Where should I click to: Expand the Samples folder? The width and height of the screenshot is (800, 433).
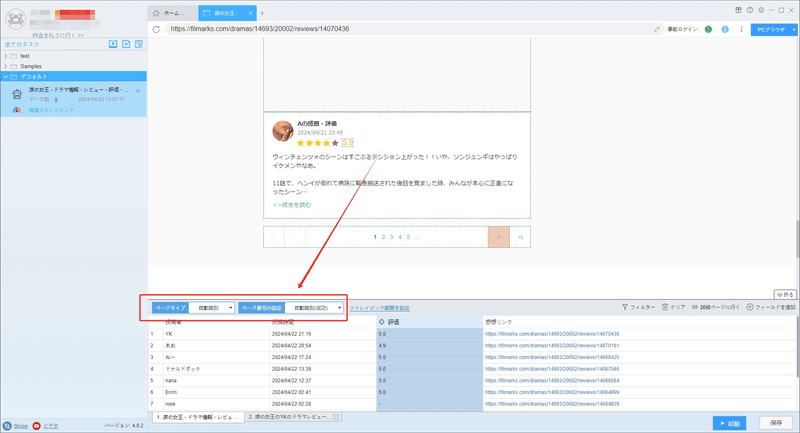point(6,66)
